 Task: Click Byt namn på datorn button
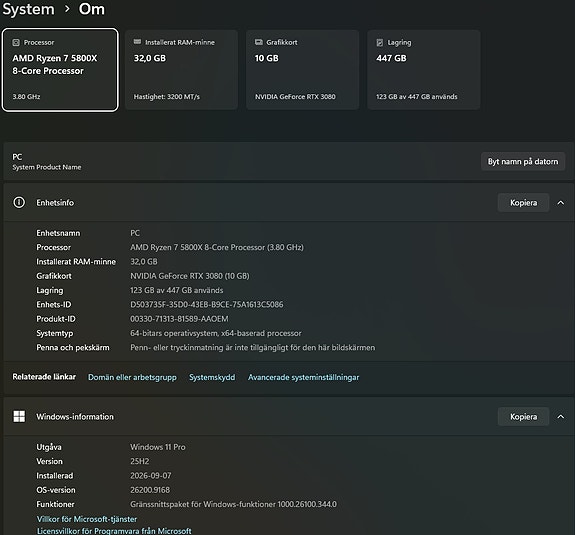coord(523,161)
